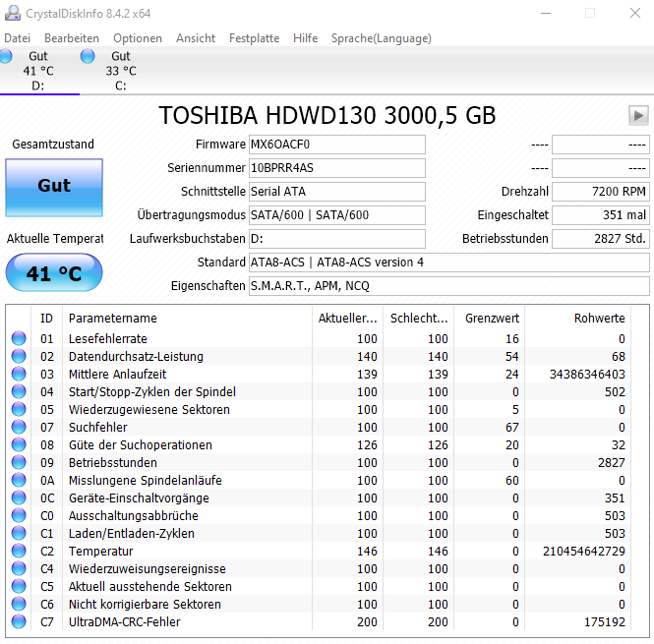Image resolution: width=654 pixels, height=644 pixels.
Task: Click the Firmware field MX6OACF0
Action: (x=337, y=145)
